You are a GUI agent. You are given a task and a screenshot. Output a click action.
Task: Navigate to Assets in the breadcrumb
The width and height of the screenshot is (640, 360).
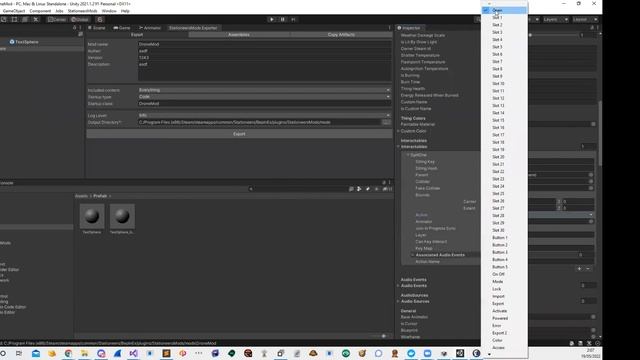81,196
